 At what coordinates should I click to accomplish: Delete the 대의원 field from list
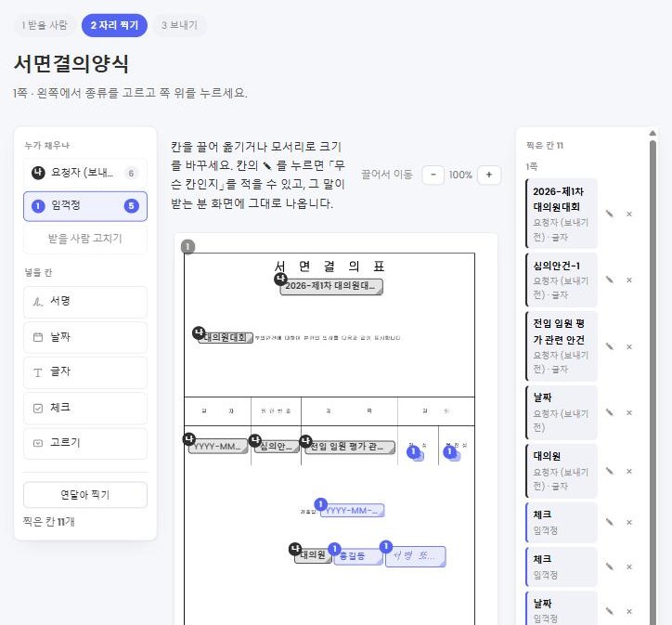coord(629,471)
